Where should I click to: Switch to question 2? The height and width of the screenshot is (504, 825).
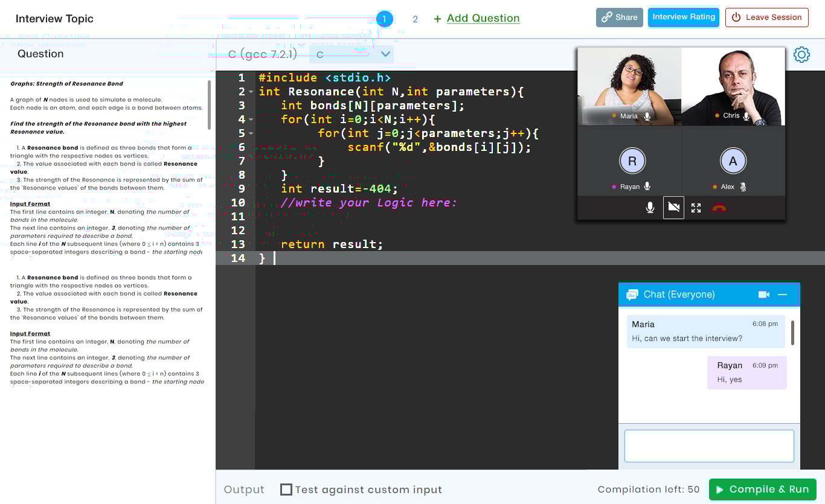pos(415,19)
